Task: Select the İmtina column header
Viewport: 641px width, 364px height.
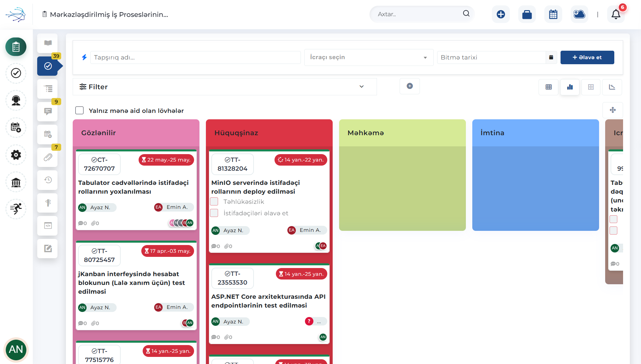Action: 536,133
